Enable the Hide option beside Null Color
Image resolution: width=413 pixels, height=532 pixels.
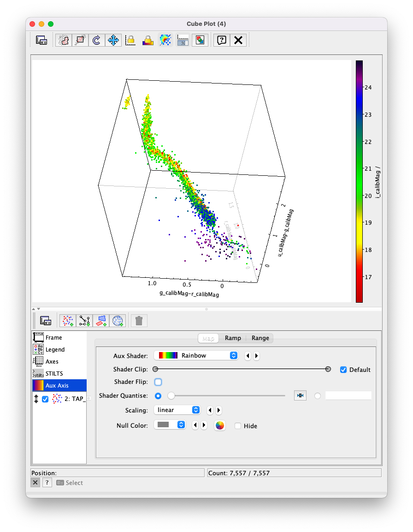click(238, 426)
